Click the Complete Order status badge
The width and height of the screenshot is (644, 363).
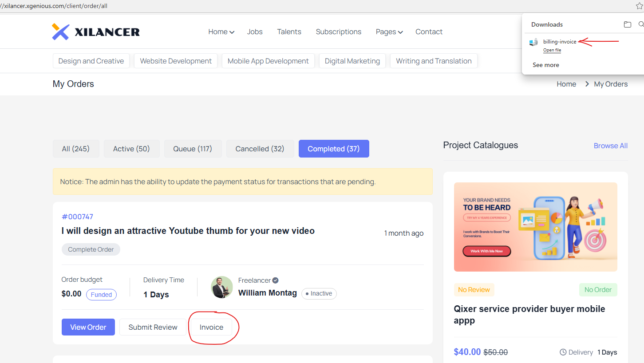[91, 249]
